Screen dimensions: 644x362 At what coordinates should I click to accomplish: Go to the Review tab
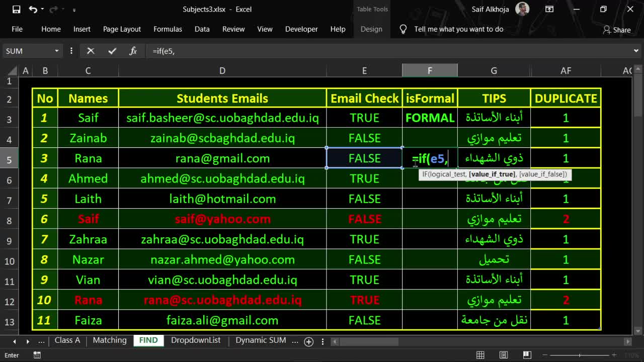pyautogui.click(x=233, y=29)
